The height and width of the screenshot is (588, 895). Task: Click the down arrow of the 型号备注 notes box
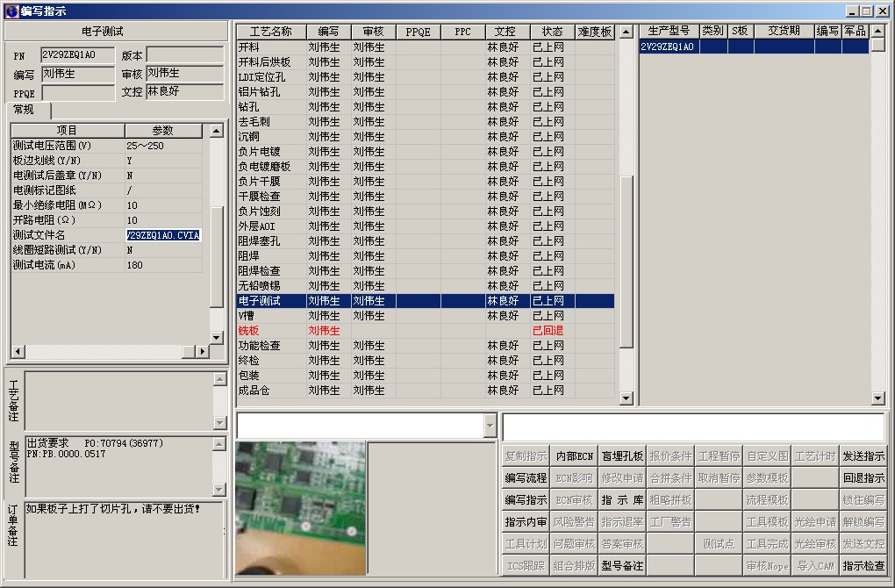[x=219, y=489]
